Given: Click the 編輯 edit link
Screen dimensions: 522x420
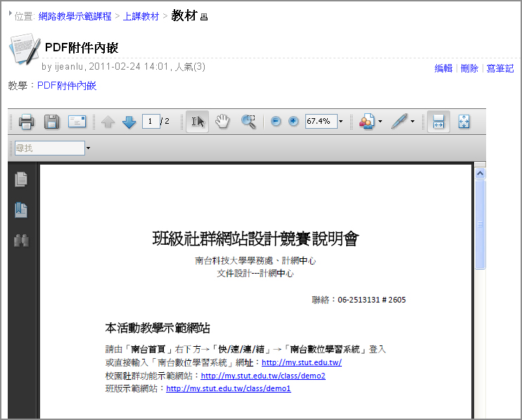Looking at the screenshot, I should coord(443,68).
